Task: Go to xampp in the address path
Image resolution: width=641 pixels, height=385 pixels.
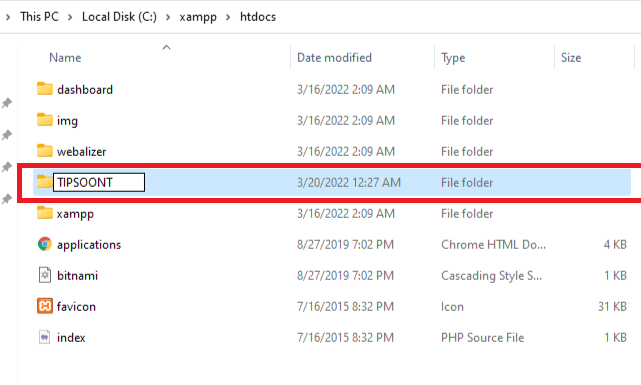Action: click(198, 18)
